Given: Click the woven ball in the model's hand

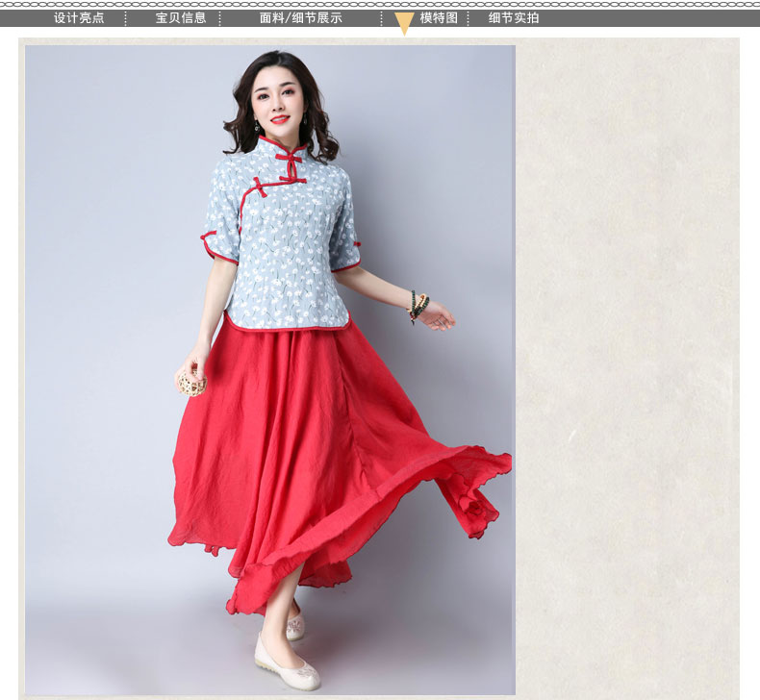Looking at the screenshot, I should click(x=191, y=383).
